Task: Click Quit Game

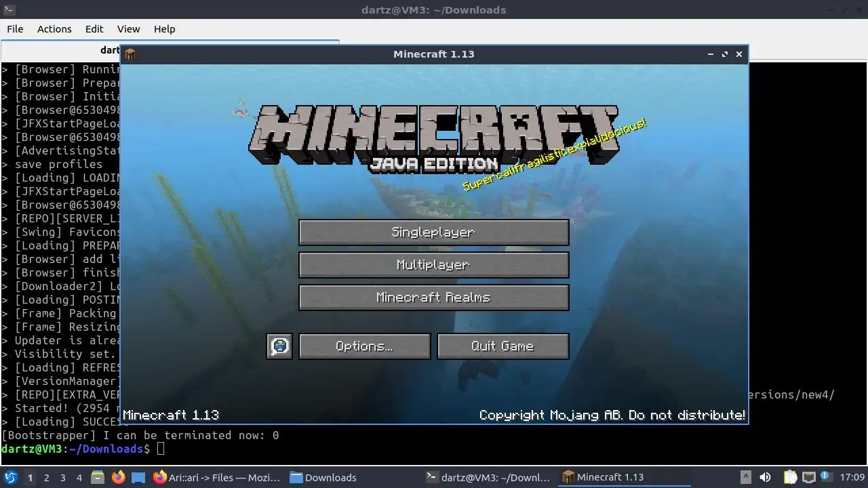Action: pos(502,346)
